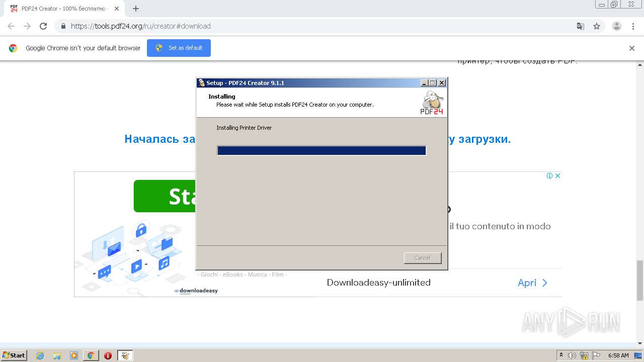Bookmark this page with the star icon

pyautogui.click(x=597, y=26)
